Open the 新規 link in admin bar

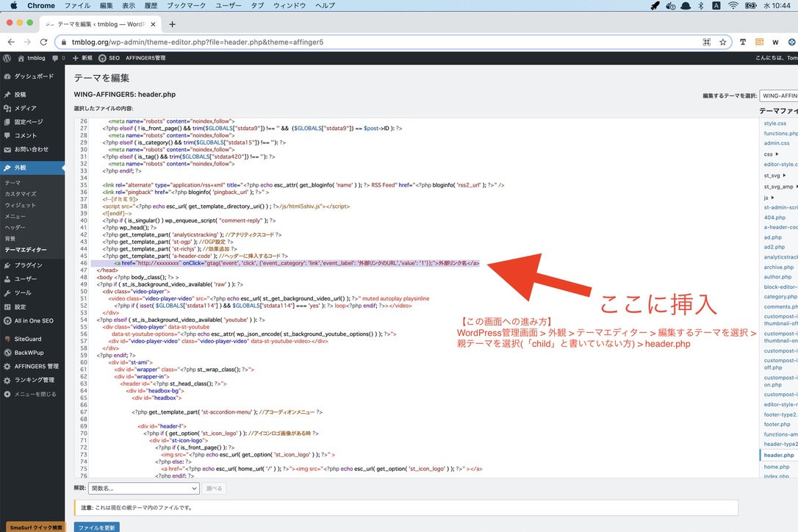pyautogui.click(x=82, y=58)
